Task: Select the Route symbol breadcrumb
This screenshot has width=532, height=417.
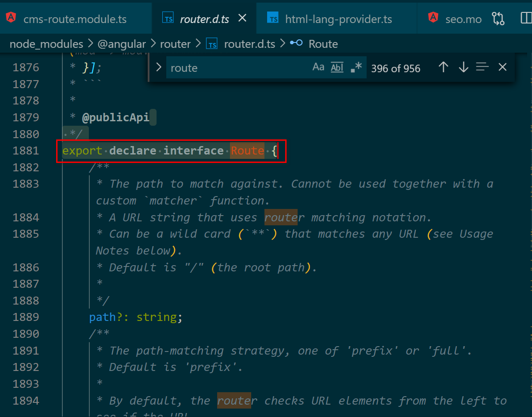Action: coord(323,44)
